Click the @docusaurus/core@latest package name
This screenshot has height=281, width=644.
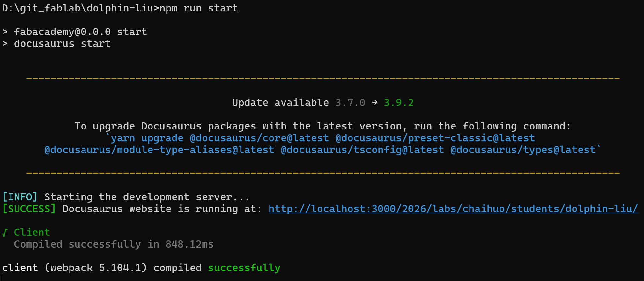coord(259,138)
